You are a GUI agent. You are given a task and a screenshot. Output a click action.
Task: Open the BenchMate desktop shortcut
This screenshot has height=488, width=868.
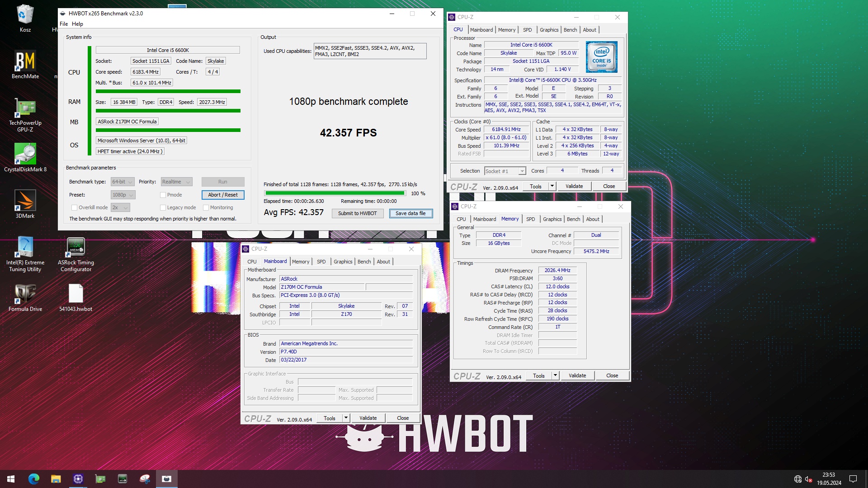25,64
